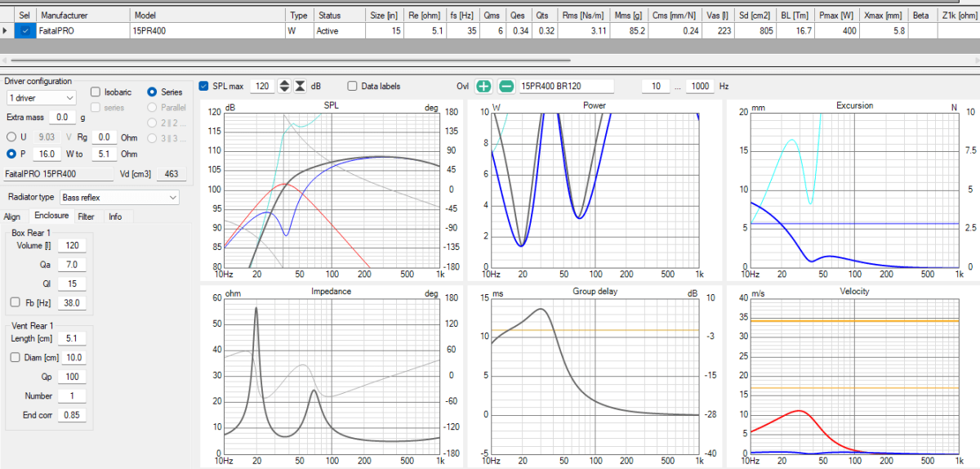Untick the FaitalPRO row Sel checkbox

25,30
